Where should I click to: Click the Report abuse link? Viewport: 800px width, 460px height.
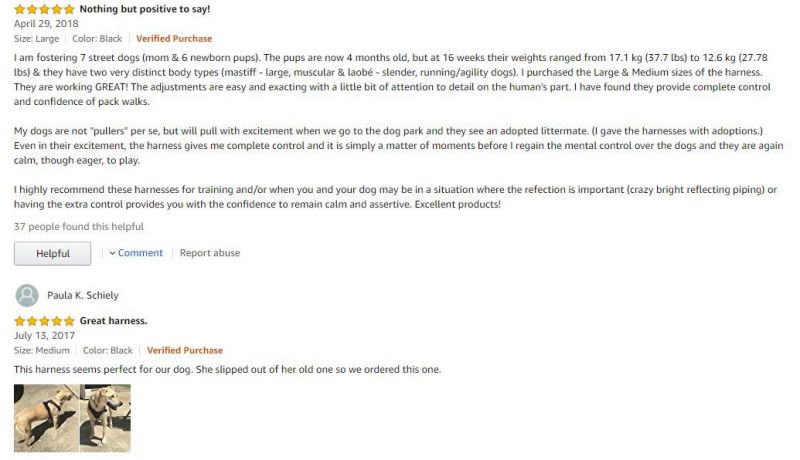click(210, 253)
